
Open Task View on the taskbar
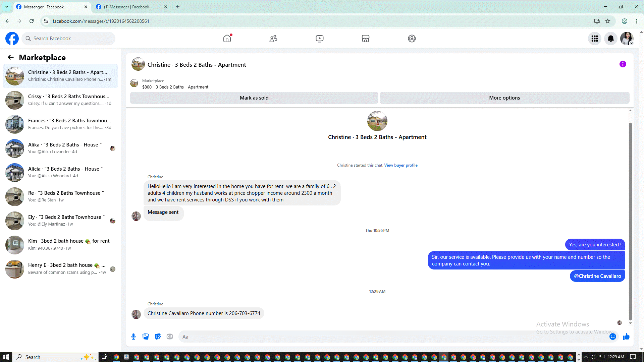click(105, 357)
